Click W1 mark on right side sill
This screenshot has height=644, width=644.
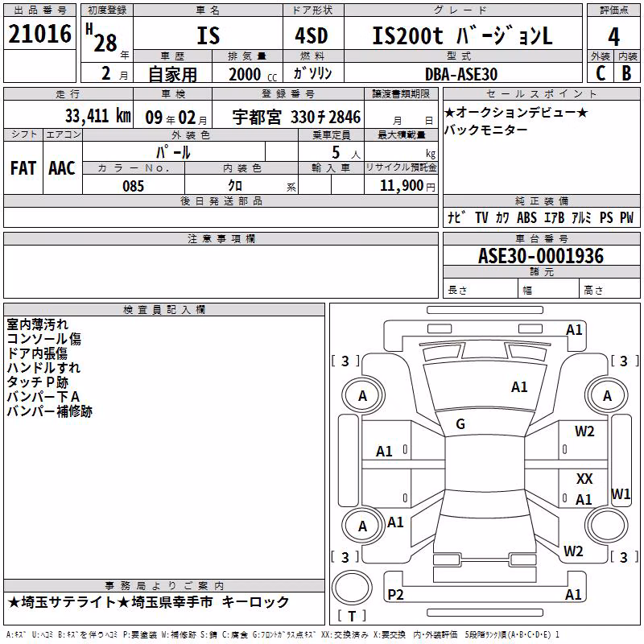tap(621, 493)
